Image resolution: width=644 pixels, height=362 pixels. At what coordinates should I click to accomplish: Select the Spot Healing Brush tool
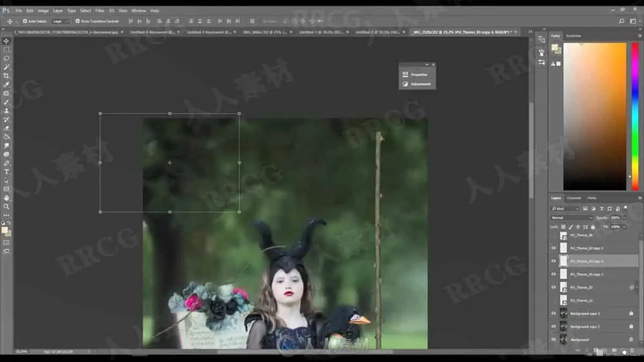(6, 93)
